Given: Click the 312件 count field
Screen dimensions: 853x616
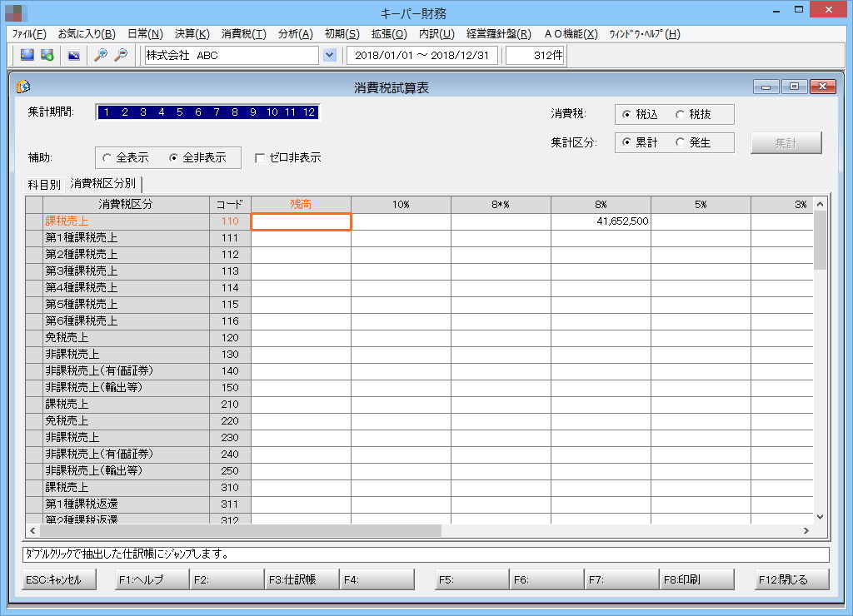Looking at the screenshot, I should point(536,55).
